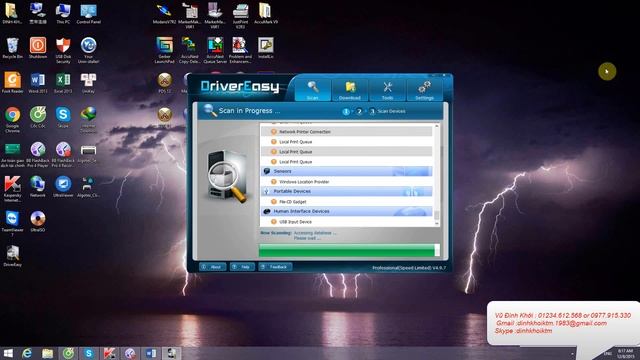
Task: Select the USB Input Device entry
Action: pos(347,222)
